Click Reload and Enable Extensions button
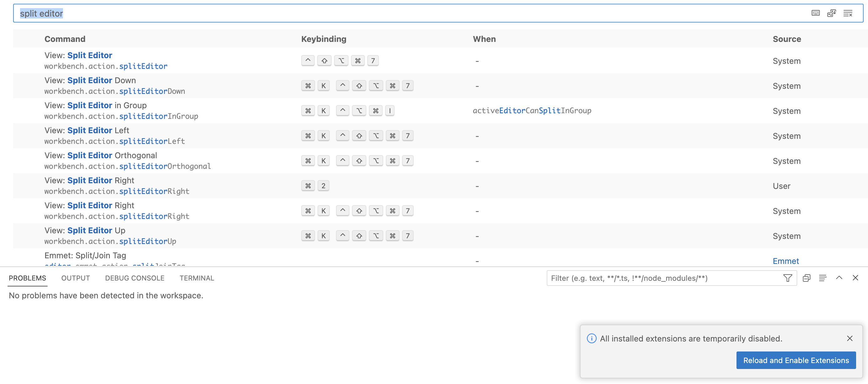Viewport: 868px width, 384px height. pyautogui.click(x=796, y=360)
